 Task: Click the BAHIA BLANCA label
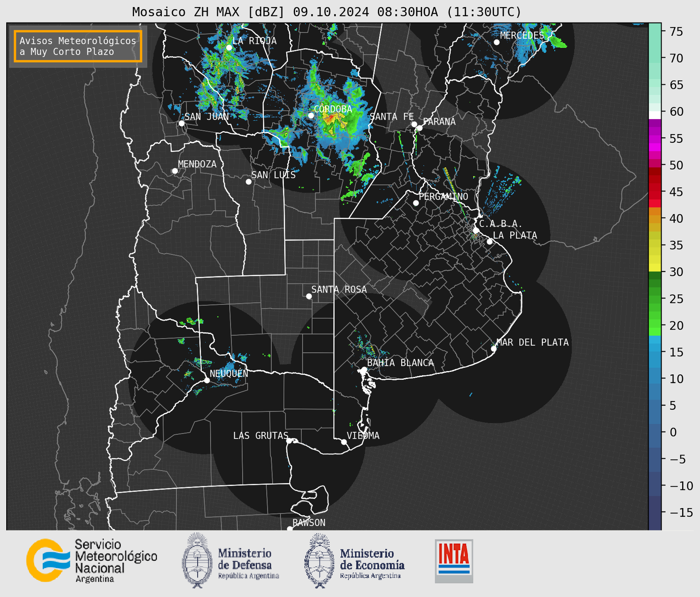point(400,363)
